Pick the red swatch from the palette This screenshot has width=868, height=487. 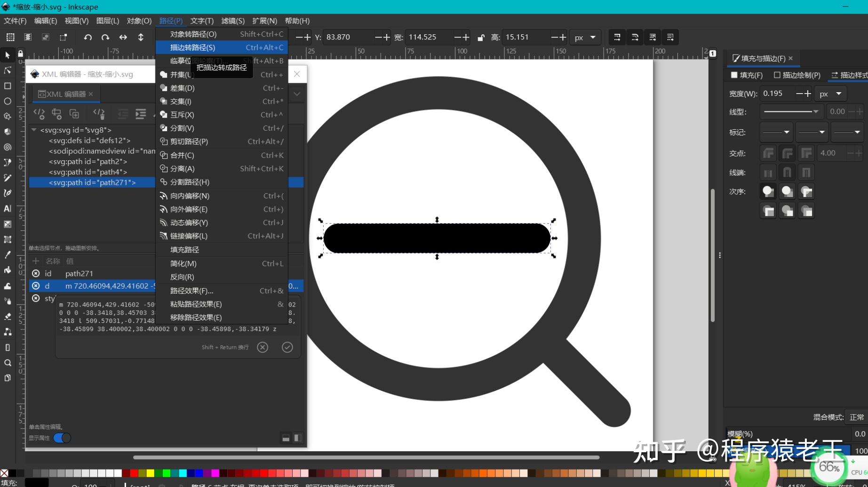coord(134,473)
